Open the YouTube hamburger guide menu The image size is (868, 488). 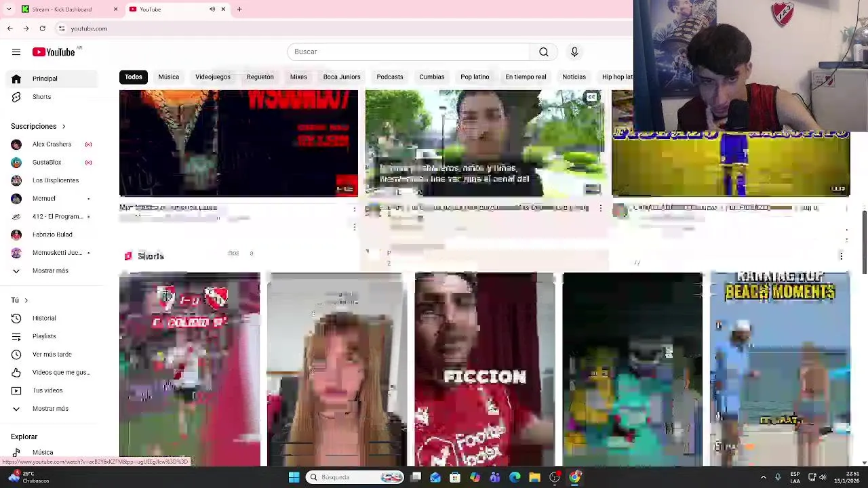pyautogui.click(x=16, y=52)
